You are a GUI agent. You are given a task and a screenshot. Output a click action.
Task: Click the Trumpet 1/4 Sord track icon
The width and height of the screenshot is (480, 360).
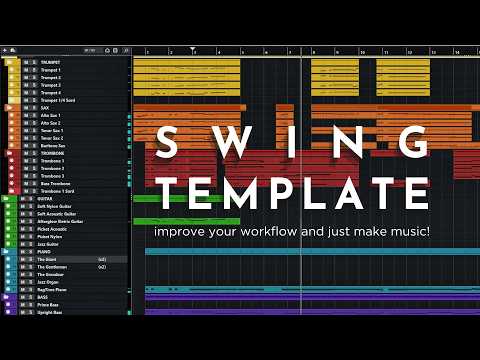pos(11,100)
